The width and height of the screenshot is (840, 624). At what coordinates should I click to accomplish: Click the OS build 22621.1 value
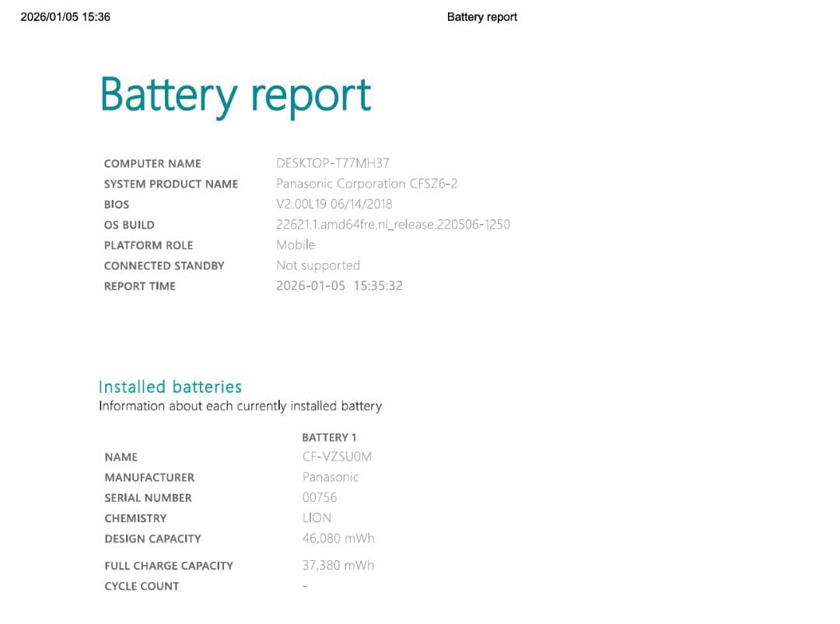(x=393, y=225)
